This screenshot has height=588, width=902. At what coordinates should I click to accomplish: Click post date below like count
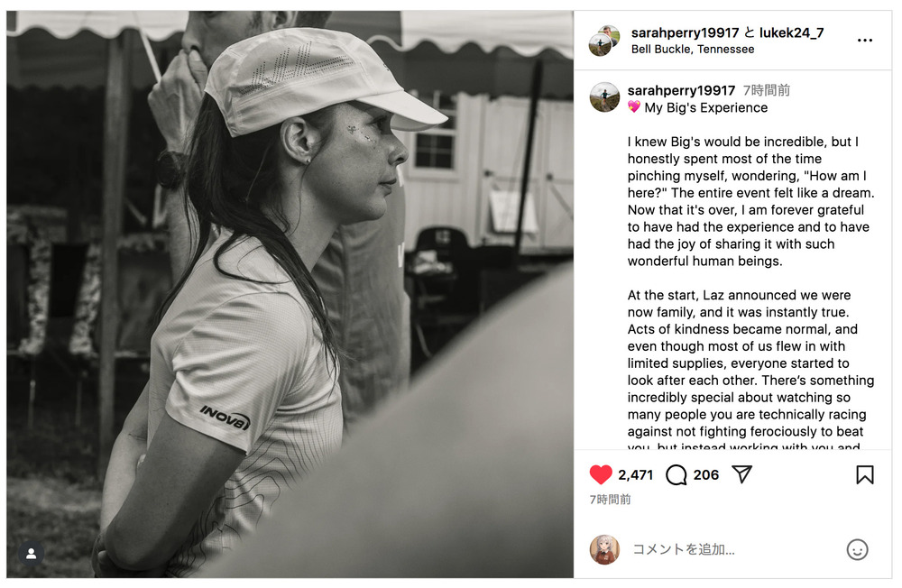point(610,500)
